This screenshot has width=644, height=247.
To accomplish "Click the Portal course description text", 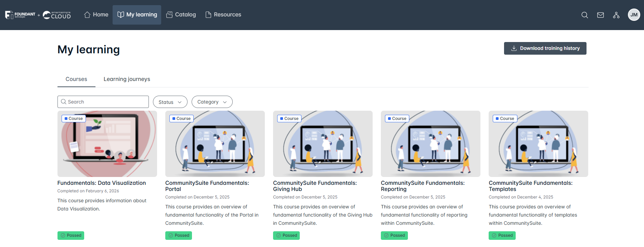I will (212, 215).
